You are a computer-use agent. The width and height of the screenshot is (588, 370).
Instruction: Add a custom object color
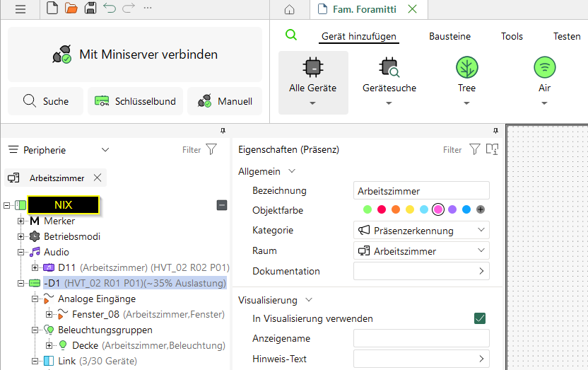(x=481, y=209)
